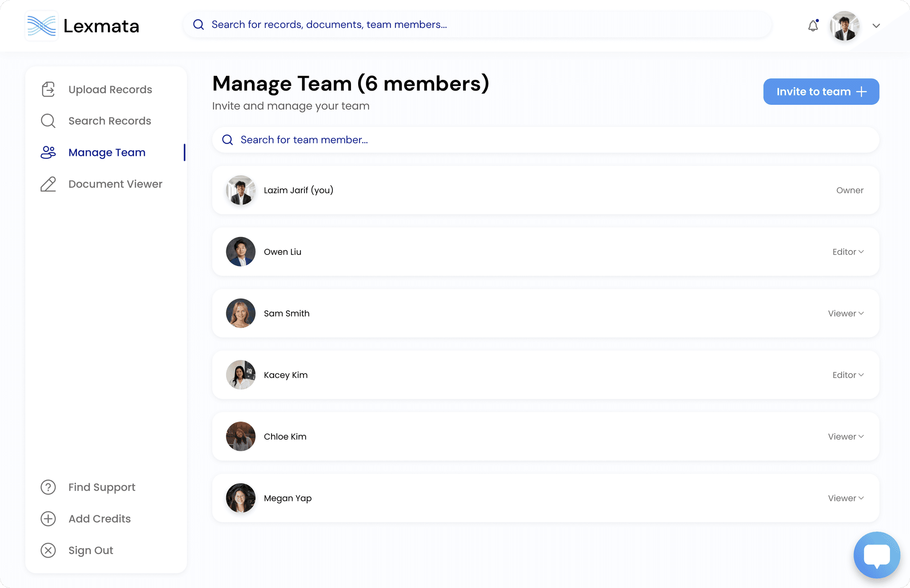Screen dimensions: 910x588
Task: Go to Document Viewer in the sidebar
Action: click(115, 184)
